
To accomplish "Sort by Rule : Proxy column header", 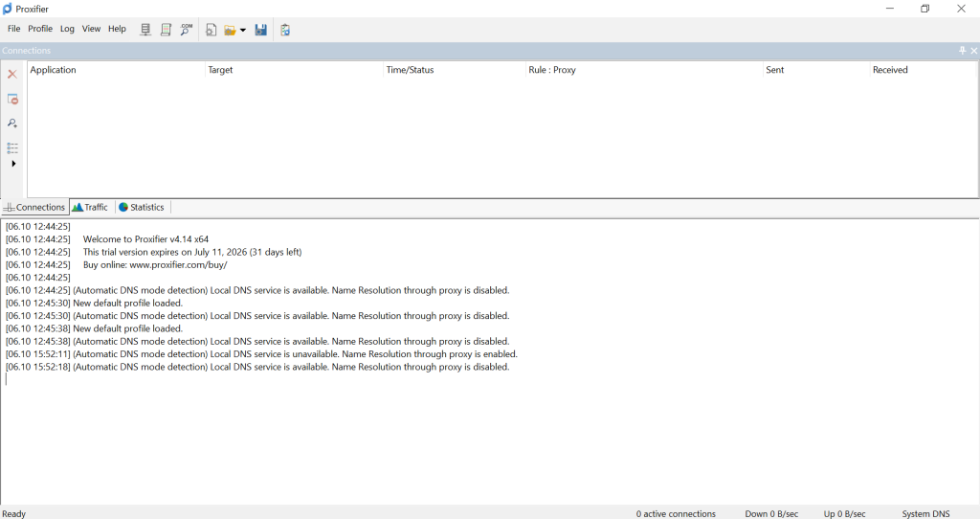I will pos(644,70).
